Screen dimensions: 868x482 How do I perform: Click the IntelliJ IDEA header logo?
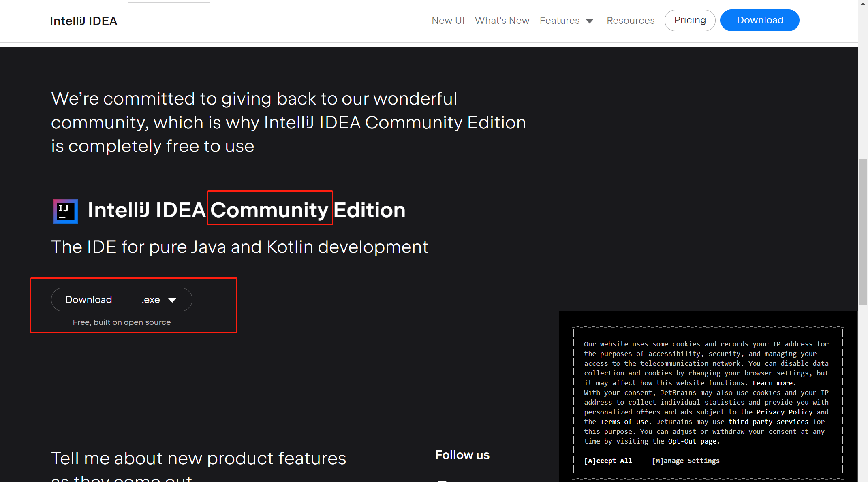[83, 21]
